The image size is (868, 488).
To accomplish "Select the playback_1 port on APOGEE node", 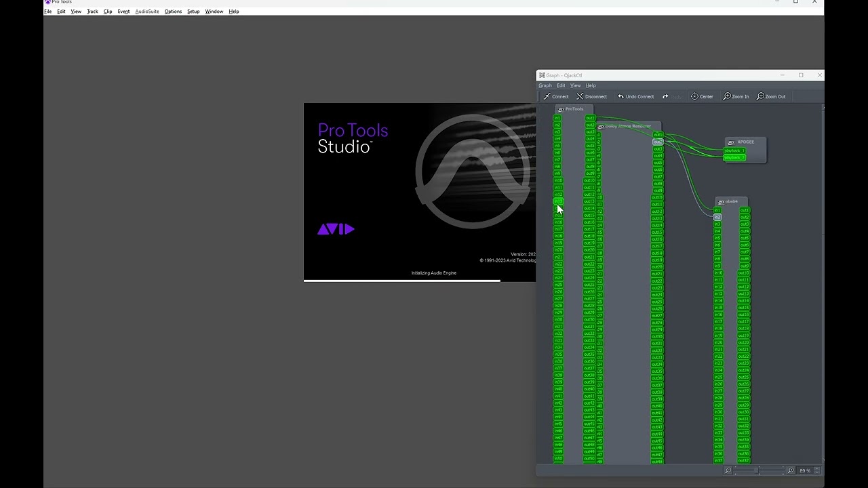I will tap(734, 150).
